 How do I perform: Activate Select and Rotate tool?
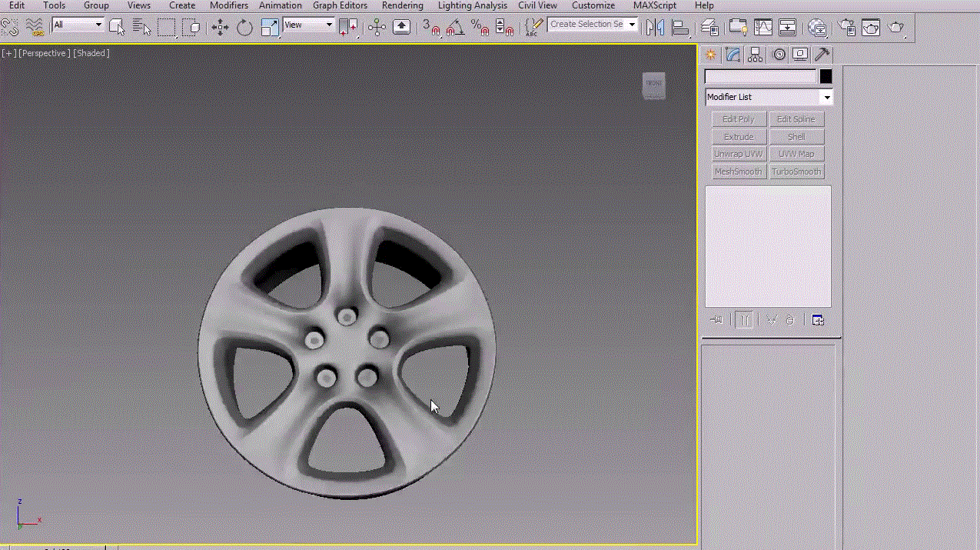coord(244,28)
